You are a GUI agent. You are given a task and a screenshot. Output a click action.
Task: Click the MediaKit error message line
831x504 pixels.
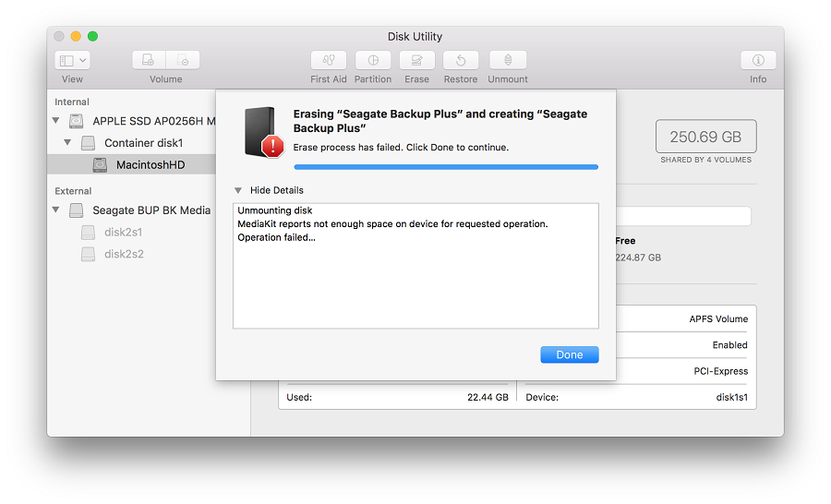(392, 224)
